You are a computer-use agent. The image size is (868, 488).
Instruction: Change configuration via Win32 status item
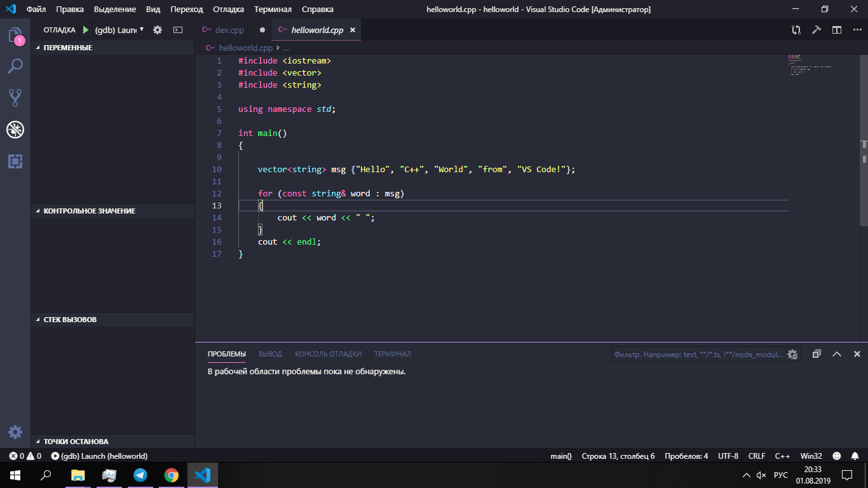(811, 456)
